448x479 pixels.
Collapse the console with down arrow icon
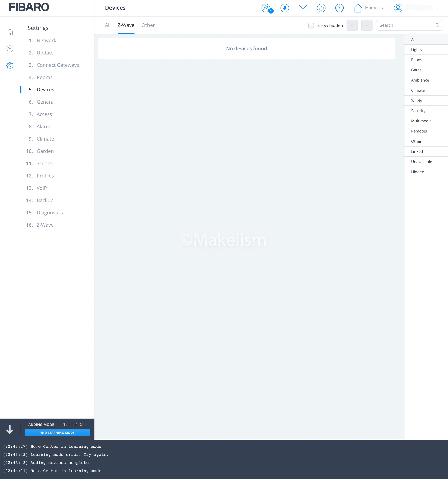click(x=10, y=429)
